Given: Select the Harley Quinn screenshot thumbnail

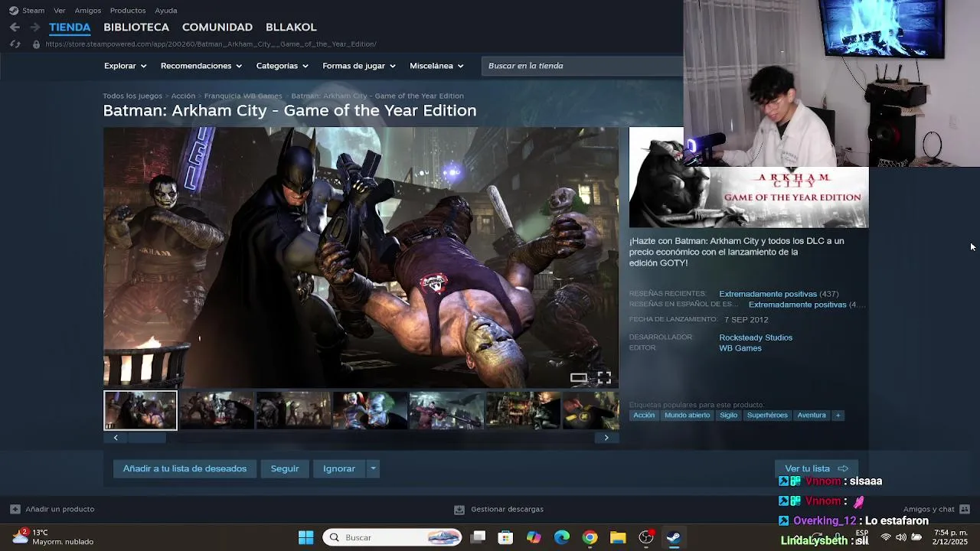Looking at the screenshot, I should [370, 410].
